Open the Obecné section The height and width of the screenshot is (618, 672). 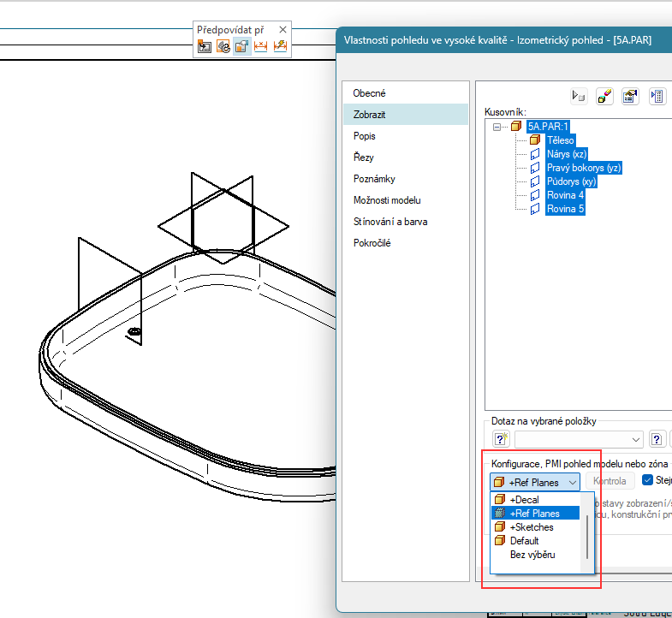coord(370,93)
